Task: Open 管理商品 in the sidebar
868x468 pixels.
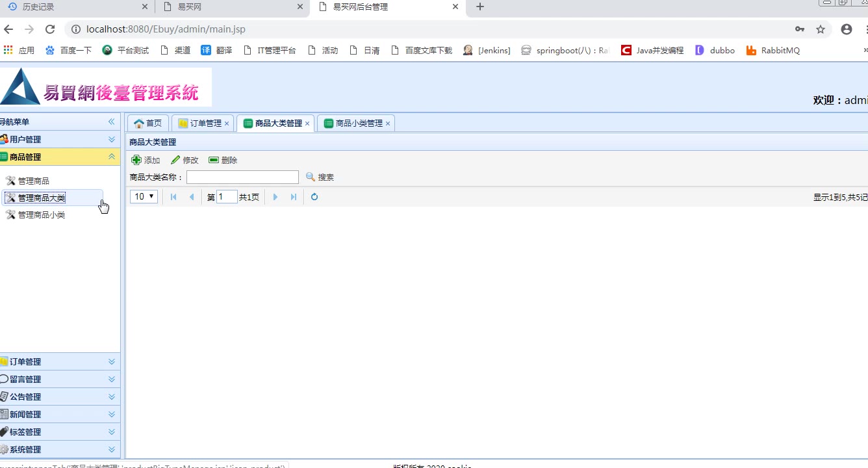Action: (28, 181)
